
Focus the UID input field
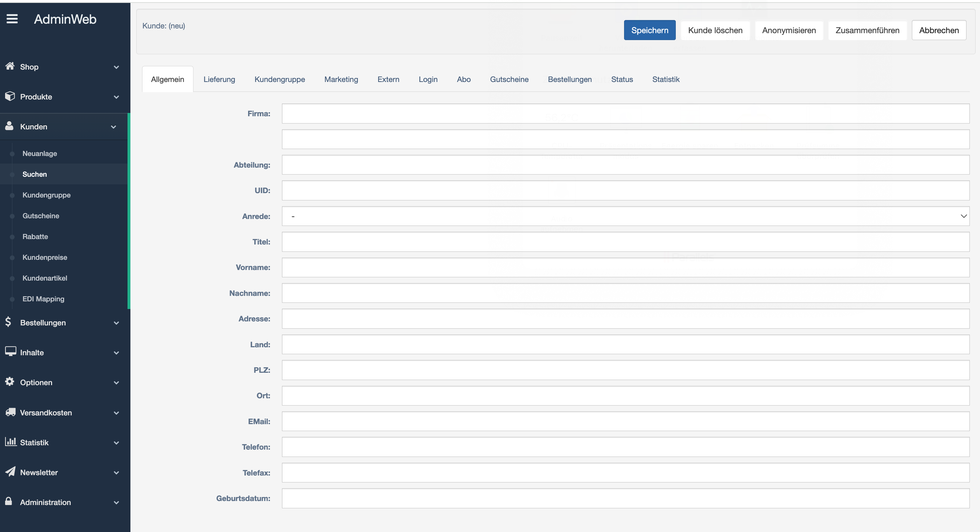[626, 190]
